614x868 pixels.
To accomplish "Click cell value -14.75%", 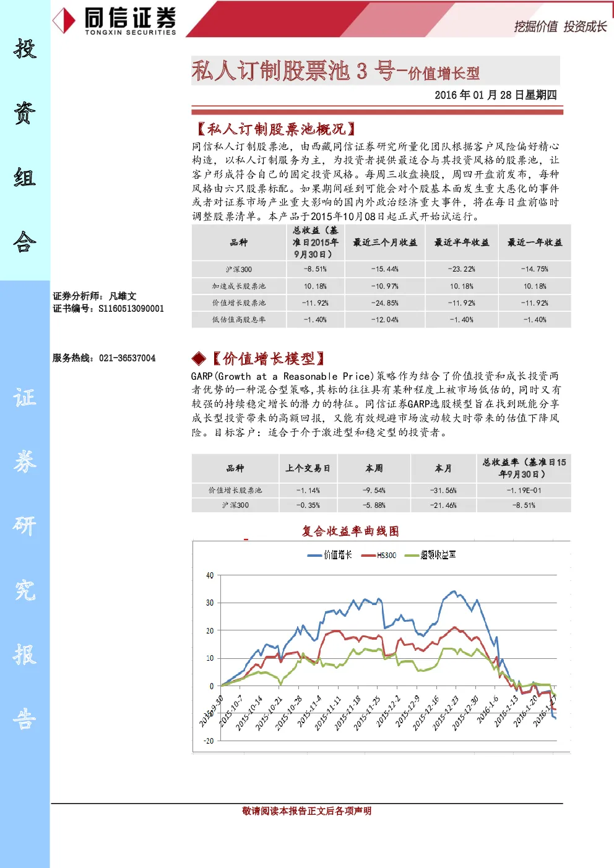I will [x=535, y=269].
